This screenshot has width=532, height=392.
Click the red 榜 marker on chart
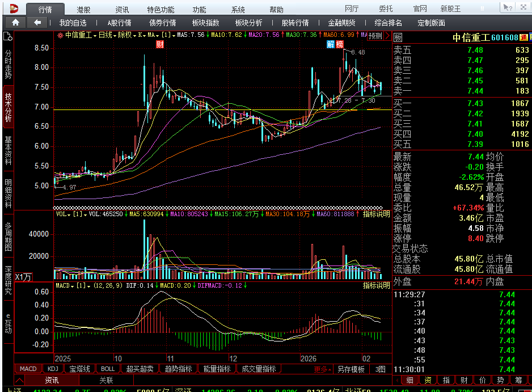point(340,44)
